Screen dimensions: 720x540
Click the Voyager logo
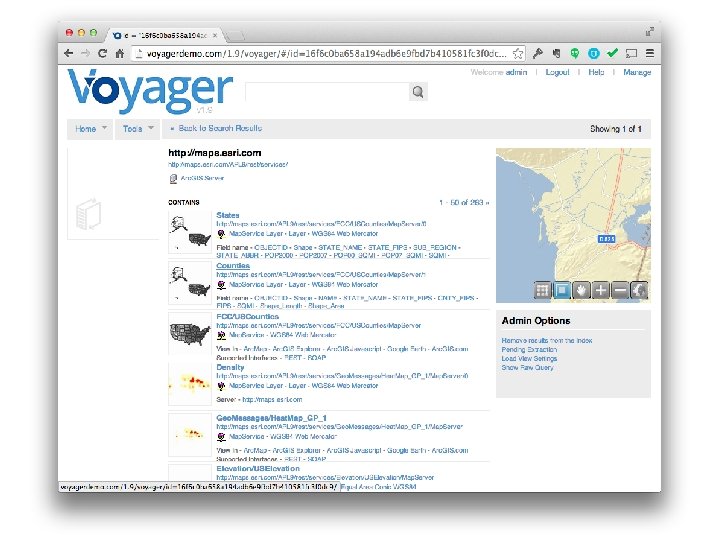coord(150,91)
